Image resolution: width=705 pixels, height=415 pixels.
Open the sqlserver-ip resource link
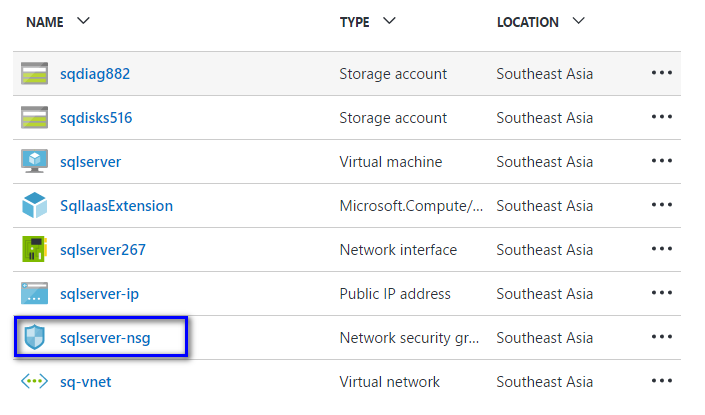tap(99, 294)
